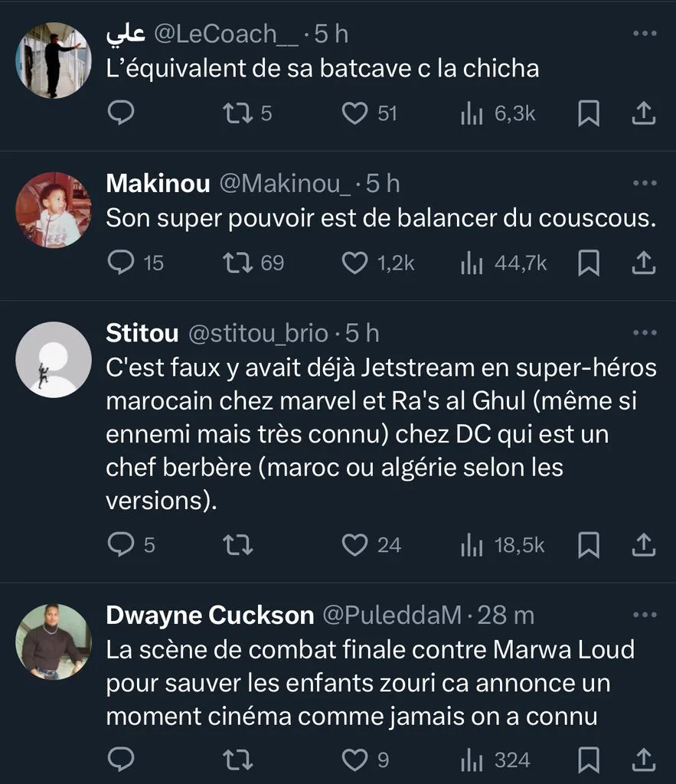Open @stitou_brio profile handle
Screen dimensions: 676x784
258,333
